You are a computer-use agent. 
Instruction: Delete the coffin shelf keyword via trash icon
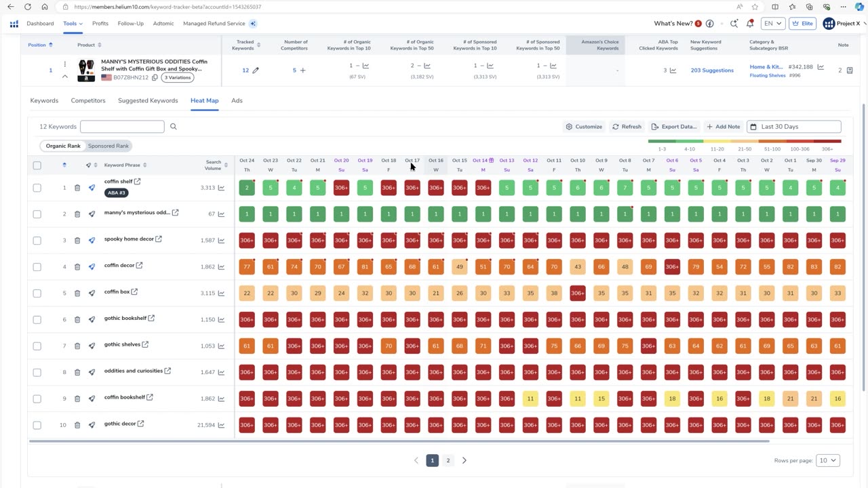click(77, 188)
